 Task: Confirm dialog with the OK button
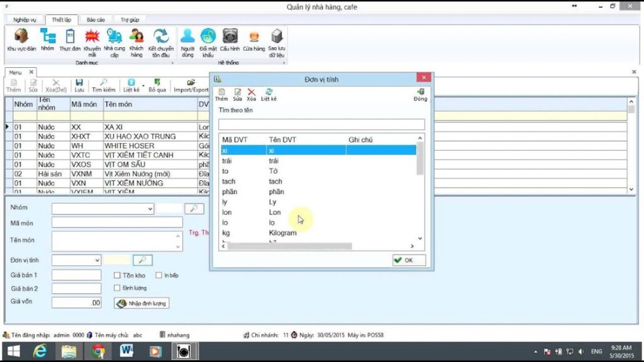(x=408, y=260)
